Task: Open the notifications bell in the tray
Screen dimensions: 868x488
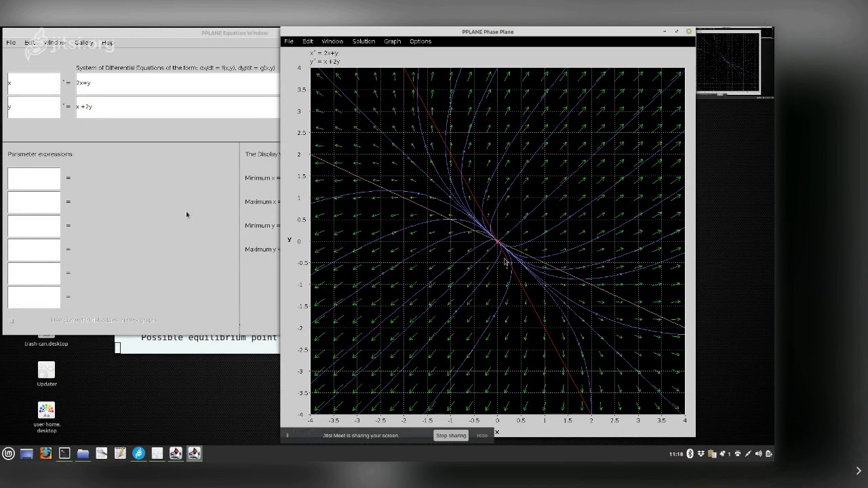Action: (x=722, y=454)
